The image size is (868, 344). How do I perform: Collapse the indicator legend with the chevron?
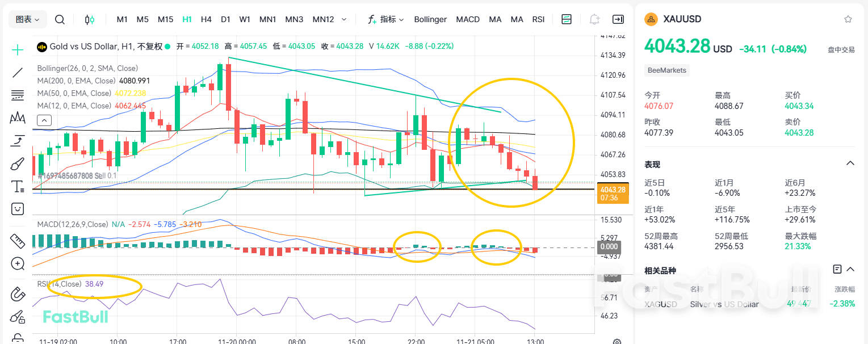point(44,120)
